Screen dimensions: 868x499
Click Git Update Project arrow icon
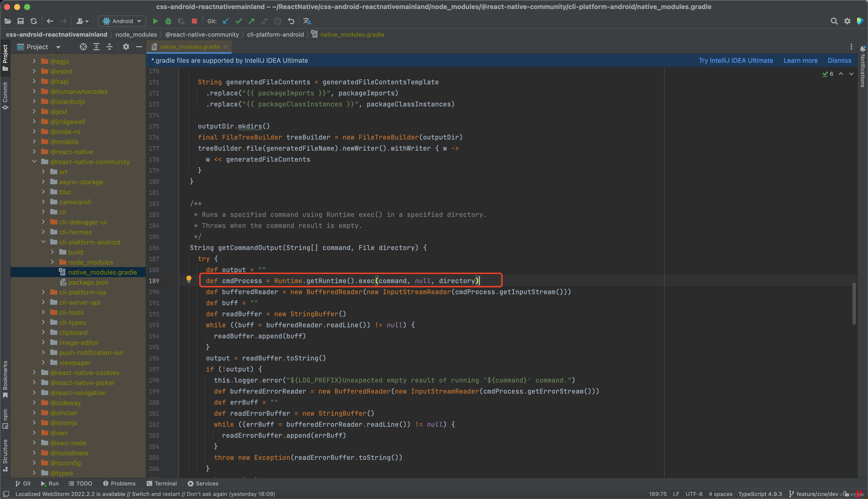point(226,21)
